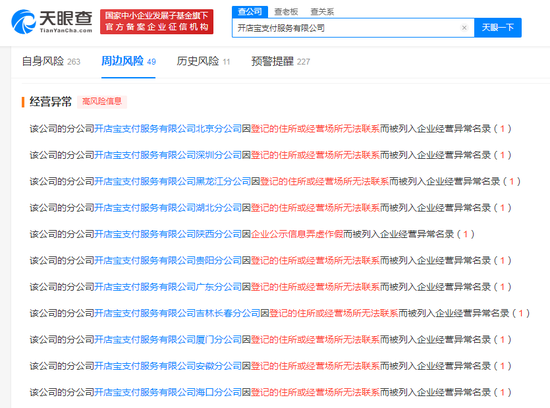Click the 经营异常 section heading
Screen dimensions: 550x408
(51, 102)
